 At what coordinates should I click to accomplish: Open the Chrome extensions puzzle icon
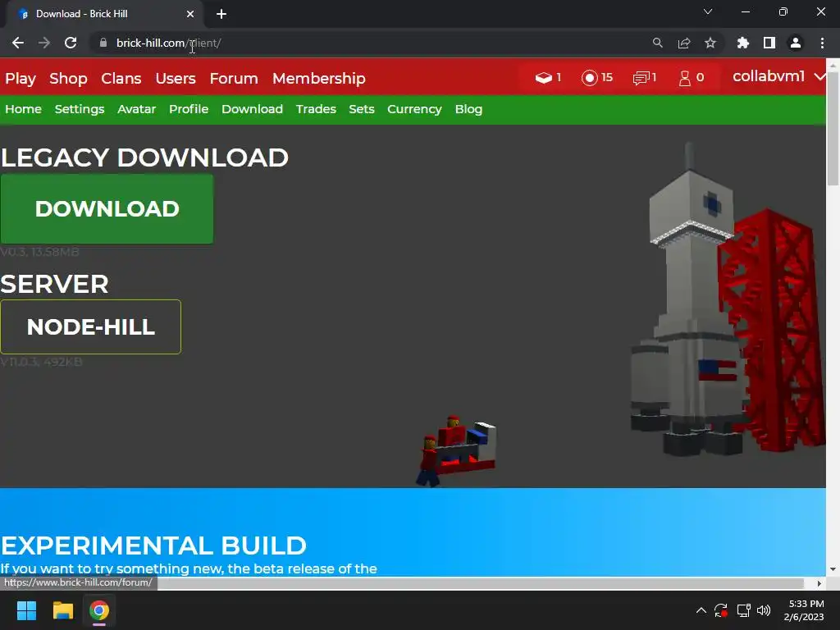(742, 43)
